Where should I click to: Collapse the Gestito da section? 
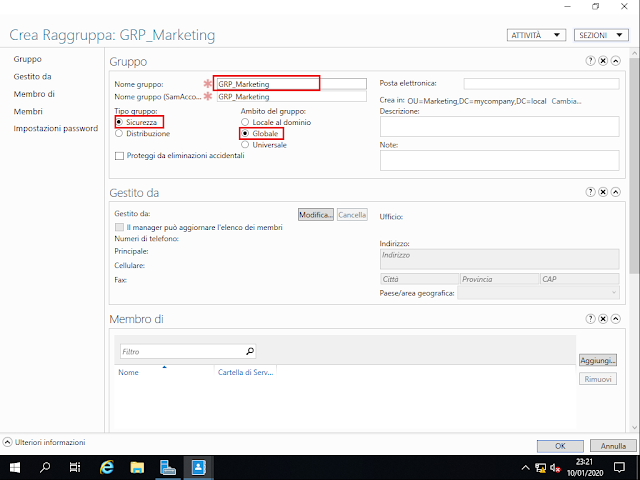[616, 192]
